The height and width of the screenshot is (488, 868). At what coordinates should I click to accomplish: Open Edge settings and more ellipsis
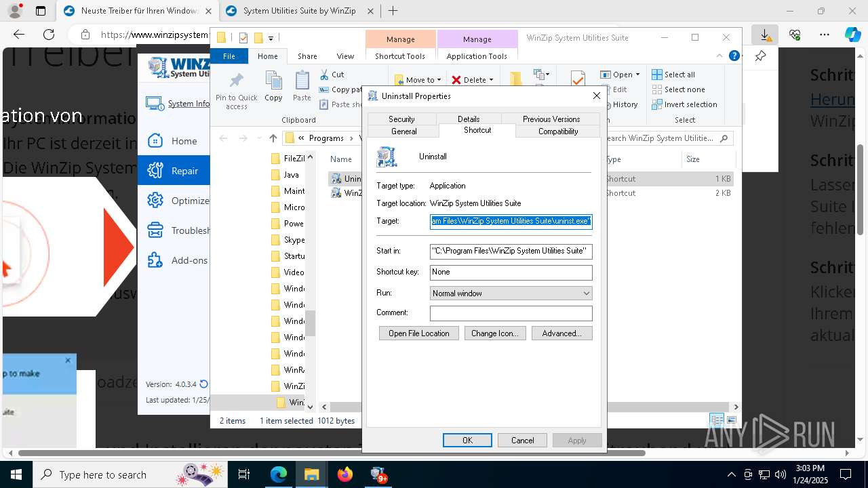click(824, 35)
